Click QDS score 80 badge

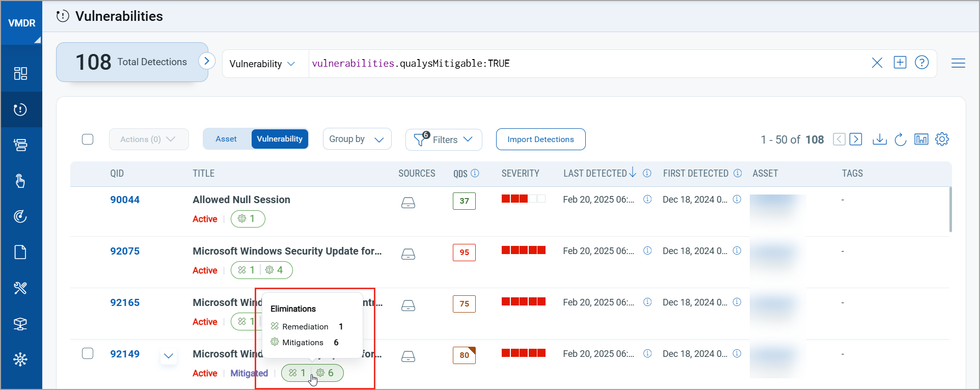464,355
